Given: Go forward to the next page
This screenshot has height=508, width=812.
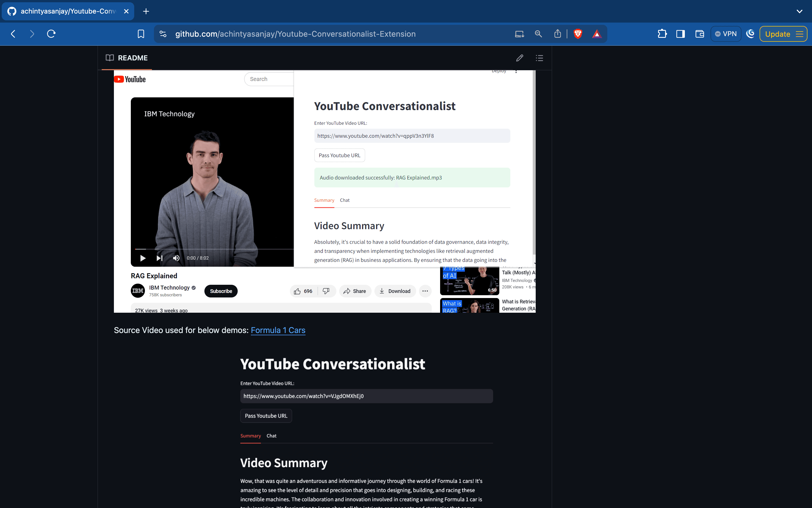Looking at the screenshot, I should point(32,34).
